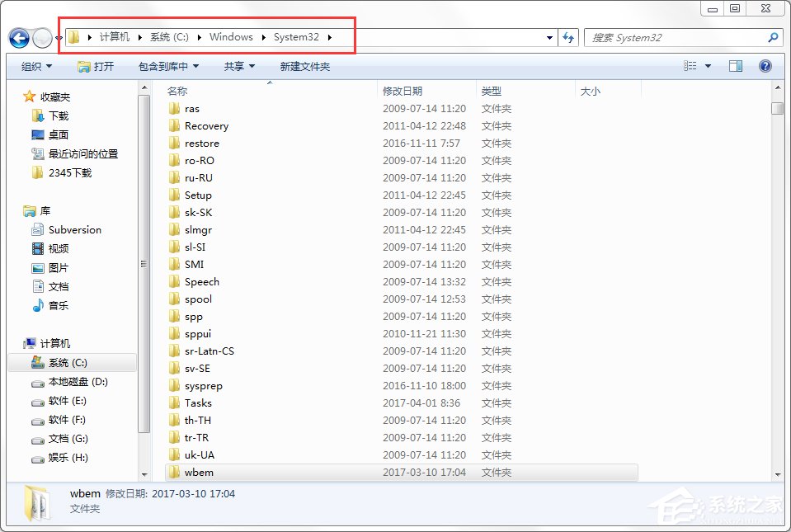Open Help via the question mark icon

765,66
